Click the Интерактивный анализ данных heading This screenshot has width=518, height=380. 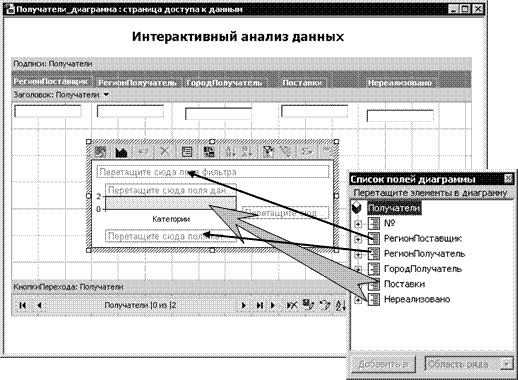(x=238, y=36)
